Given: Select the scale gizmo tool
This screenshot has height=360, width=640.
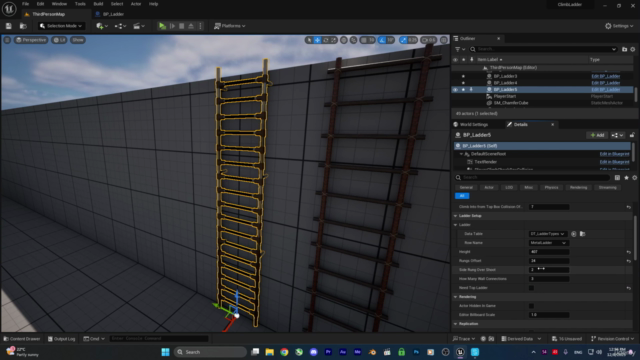Looking at the screenshot, I should point(333,40).
